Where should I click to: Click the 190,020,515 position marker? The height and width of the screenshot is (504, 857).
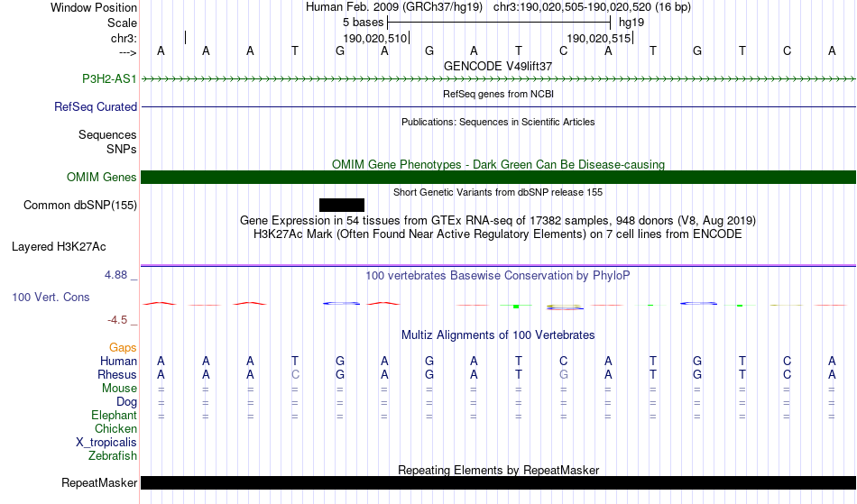point(598,38)
